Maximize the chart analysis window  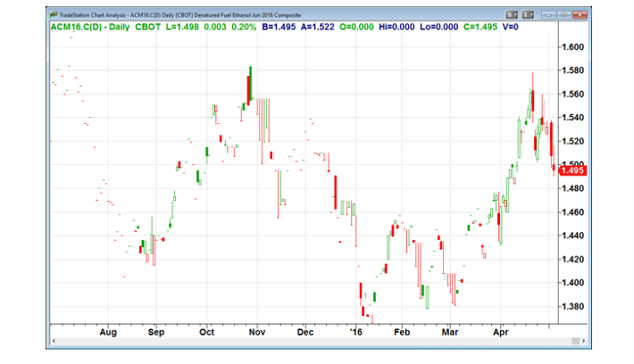(563, 15)
